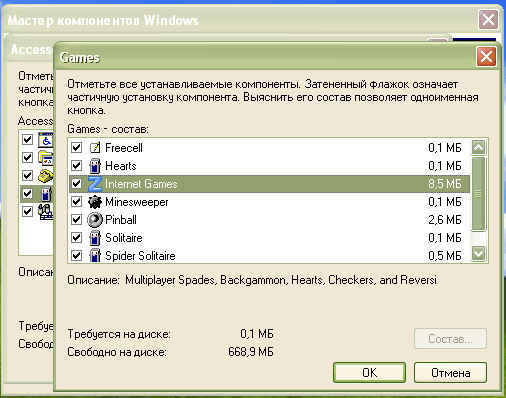Select the Pinball row label

pos(121,220)
